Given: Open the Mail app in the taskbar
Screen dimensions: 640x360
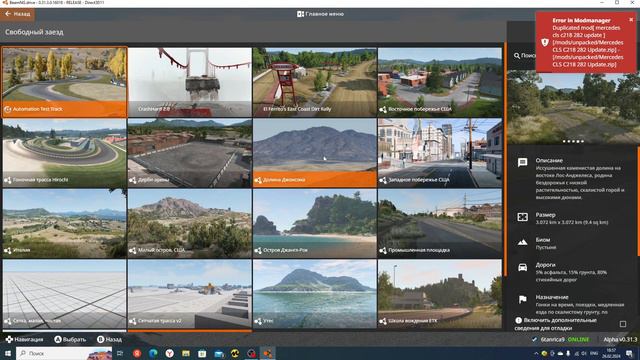Looking at the screenshot, I should point(219,353).
